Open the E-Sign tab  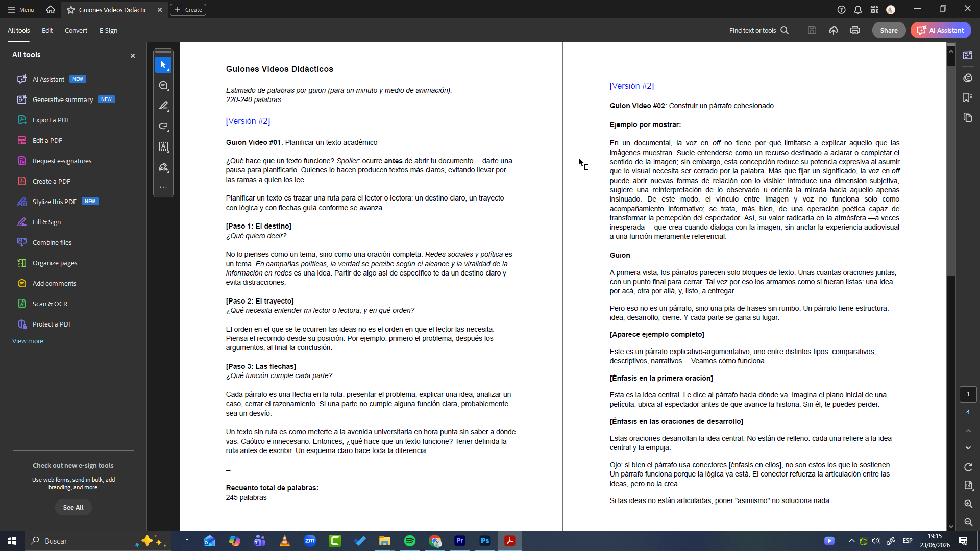point(108,31)
